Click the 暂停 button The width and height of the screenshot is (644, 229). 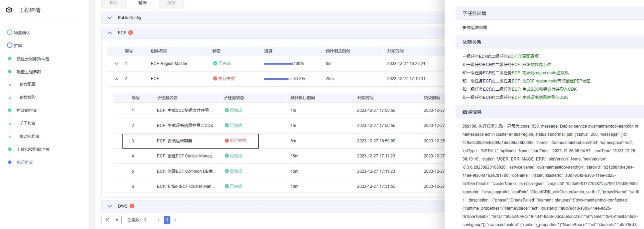[143, 3]
